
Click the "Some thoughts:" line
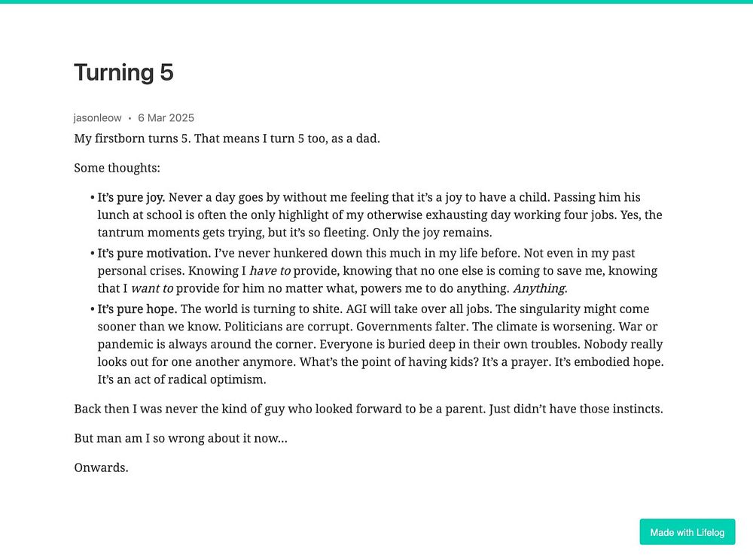pyautogui.click(x=117, y=168)
